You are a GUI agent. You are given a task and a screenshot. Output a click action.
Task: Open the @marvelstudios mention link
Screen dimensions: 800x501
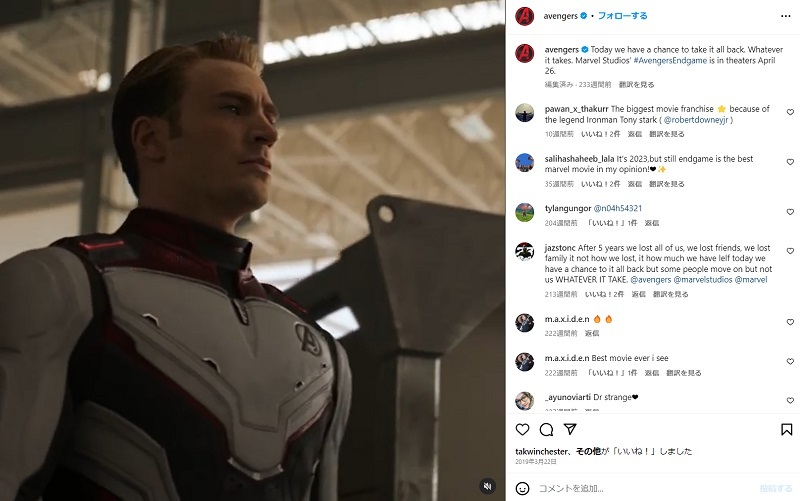(x=703, y=280)
